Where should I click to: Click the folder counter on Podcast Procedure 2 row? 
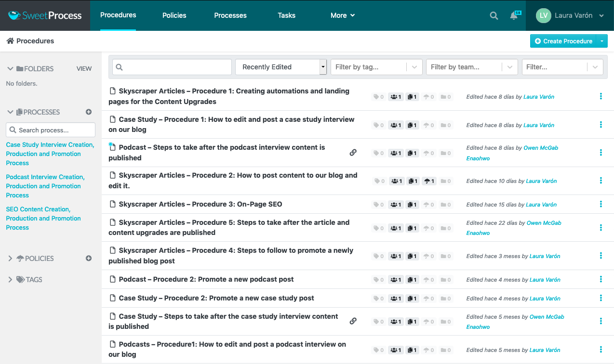coord(446,279)
